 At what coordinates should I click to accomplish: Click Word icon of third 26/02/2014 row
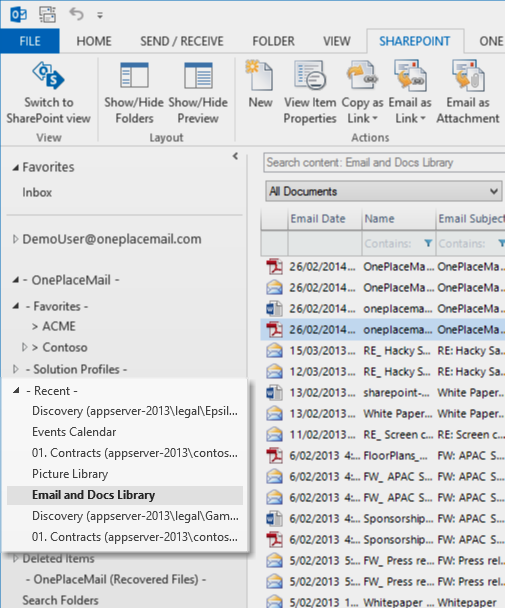point(274,309)
